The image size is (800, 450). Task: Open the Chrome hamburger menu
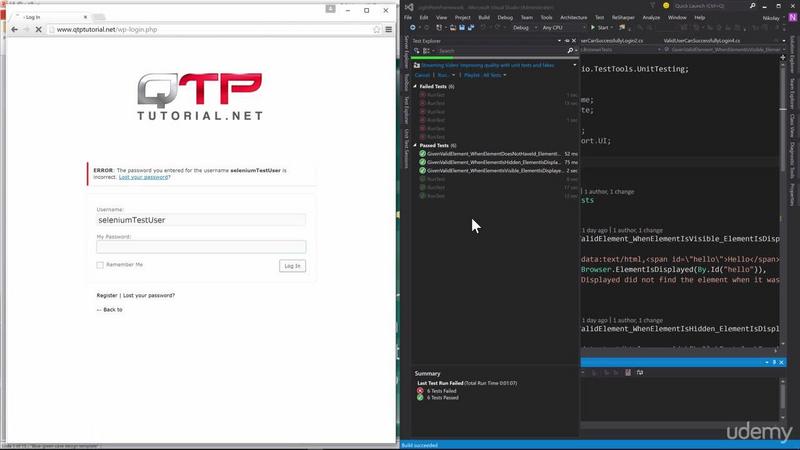pyautogui.click(x=389, y=30)
